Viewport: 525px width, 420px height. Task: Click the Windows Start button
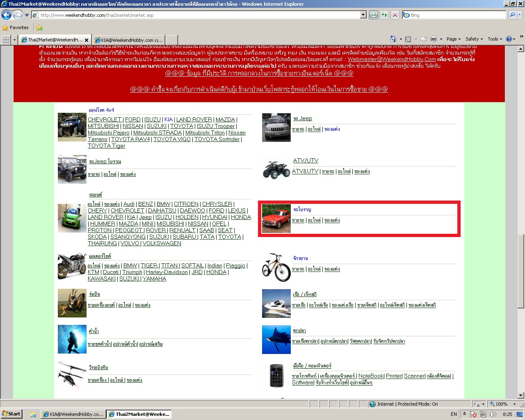(11, 414)
